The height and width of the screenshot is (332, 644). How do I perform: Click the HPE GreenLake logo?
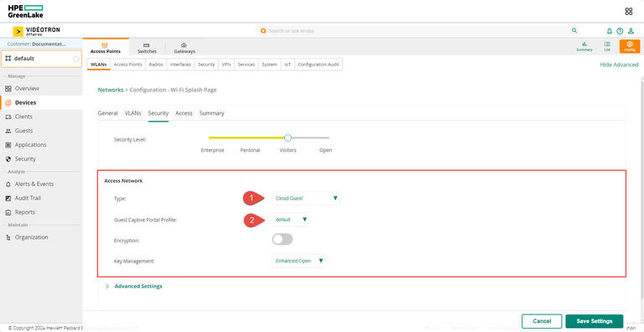click(x=25, y=12)
